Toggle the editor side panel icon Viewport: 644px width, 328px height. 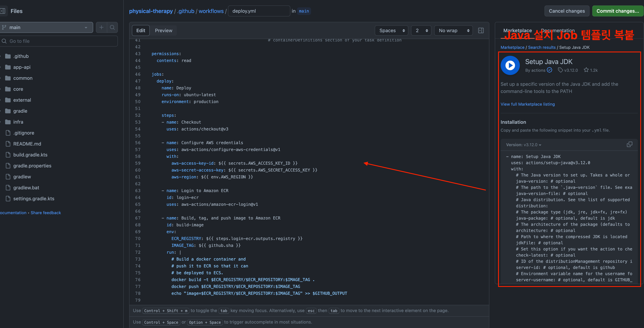point(481,30)
